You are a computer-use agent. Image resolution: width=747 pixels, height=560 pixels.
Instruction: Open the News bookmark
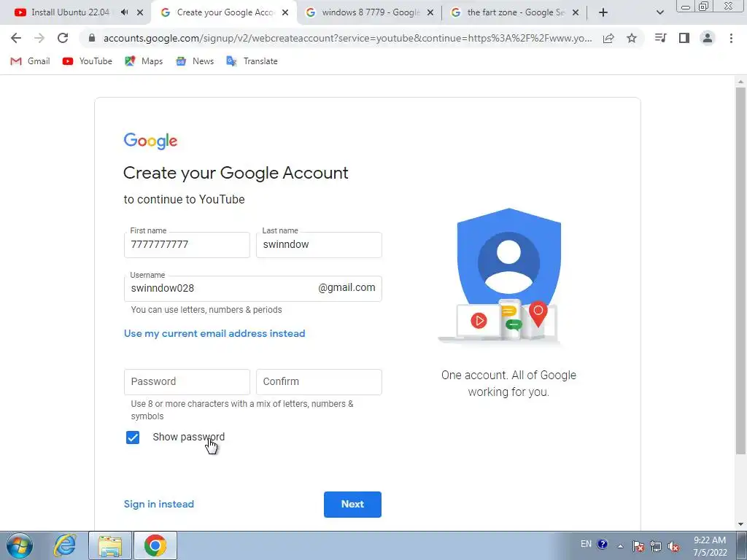pos(195,61)
